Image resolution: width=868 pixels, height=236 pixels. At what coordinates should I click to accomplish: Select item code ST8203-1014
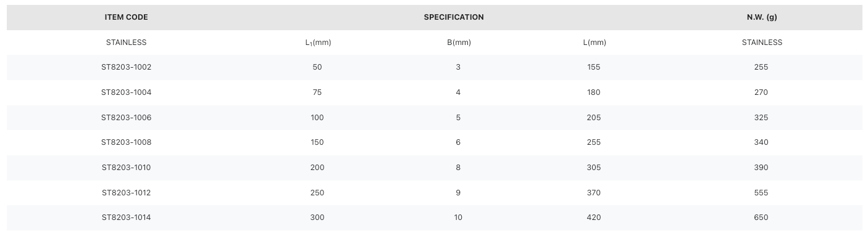click(x=126, y=218)
